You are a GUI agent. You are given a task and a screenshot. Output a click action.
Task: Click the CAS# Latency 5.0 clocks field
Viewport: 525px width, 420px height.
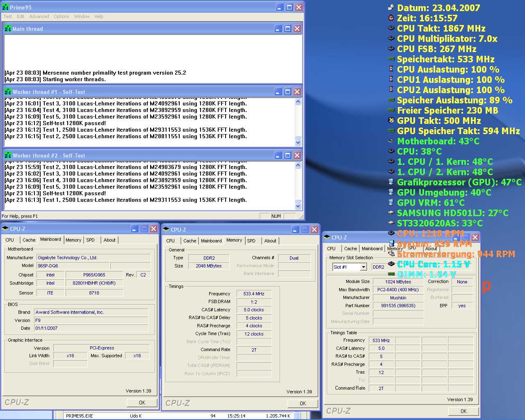[254, 310]
